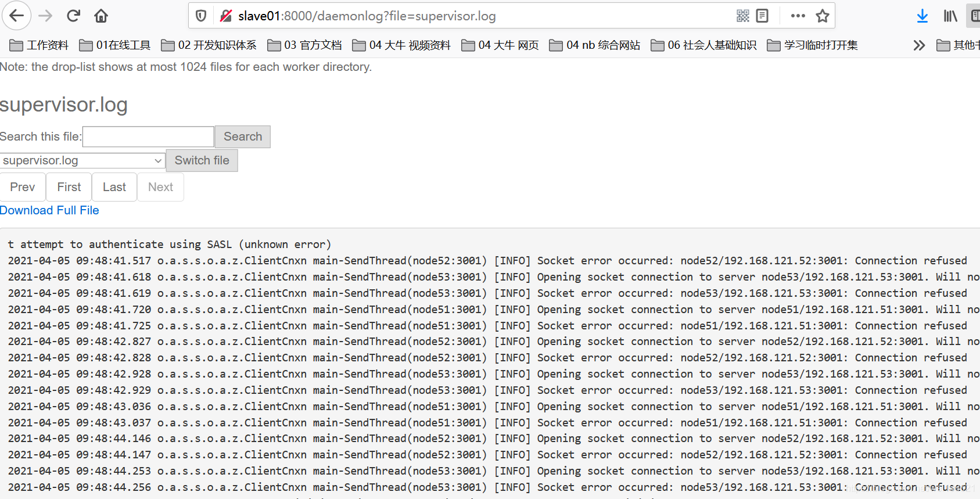Open the browser home page icon
Image resolution: width=980 pixels, height=499 pixels.
pos(101,16)
